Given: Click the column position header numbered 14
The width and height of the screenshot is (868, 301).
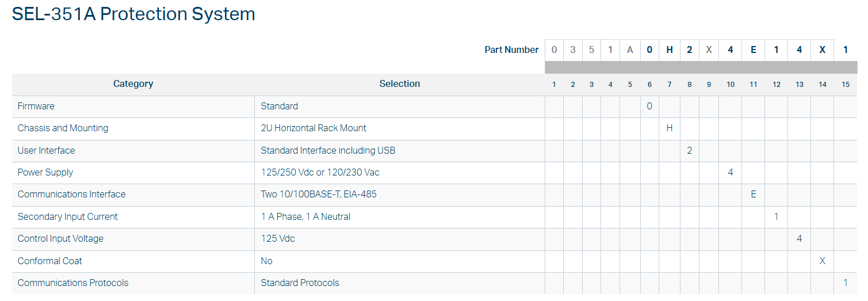Looking at the screenshot, I should click(823, 85).
